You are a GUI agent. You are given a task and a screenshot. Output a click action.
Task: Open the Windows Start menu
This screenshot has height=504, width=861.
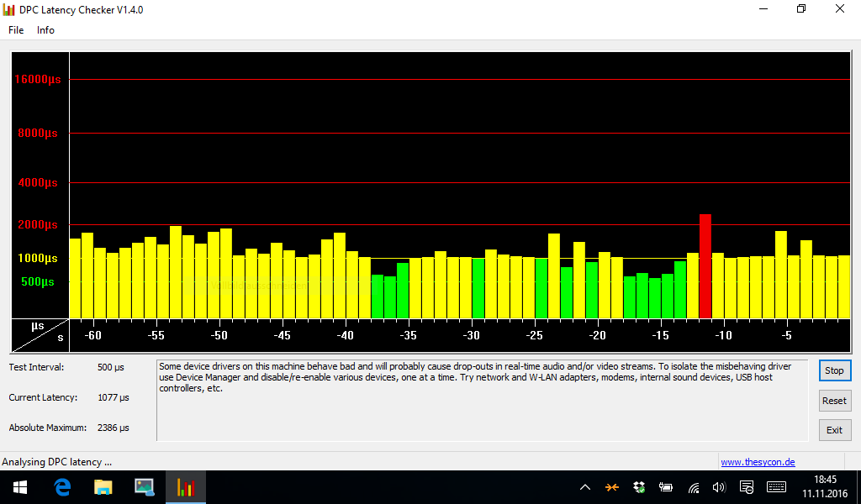tap(20, 487)
